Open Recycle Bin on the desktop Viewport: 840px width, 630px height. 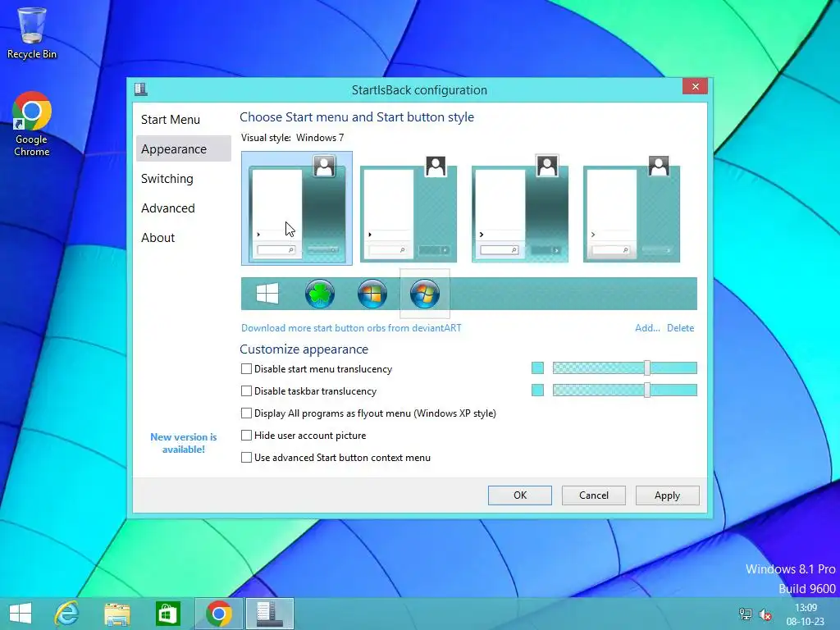[x=32, y=33]
